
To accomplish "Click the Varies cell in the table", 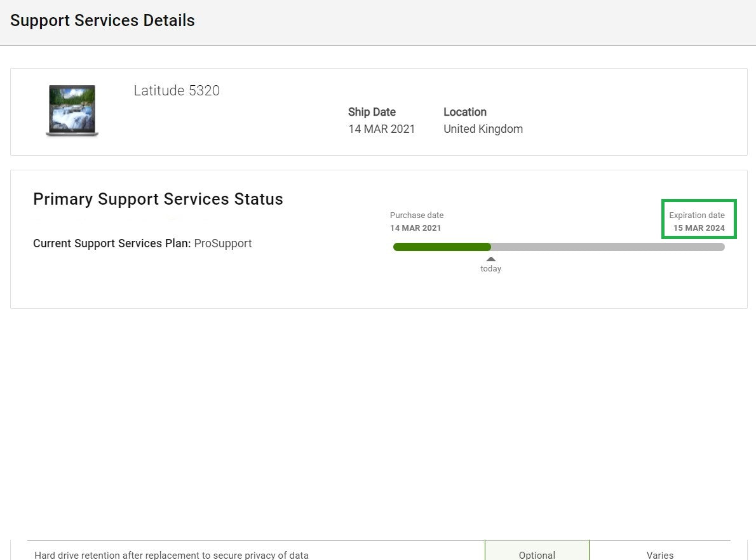I will [x=659, y=551].
